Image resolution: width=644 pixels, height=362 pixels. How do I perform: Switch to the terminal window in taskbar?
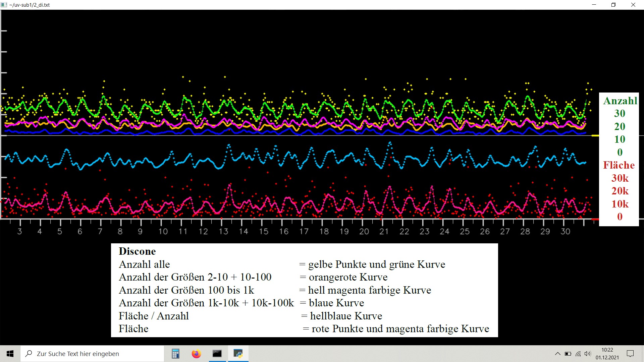click(x=217, y=354)
